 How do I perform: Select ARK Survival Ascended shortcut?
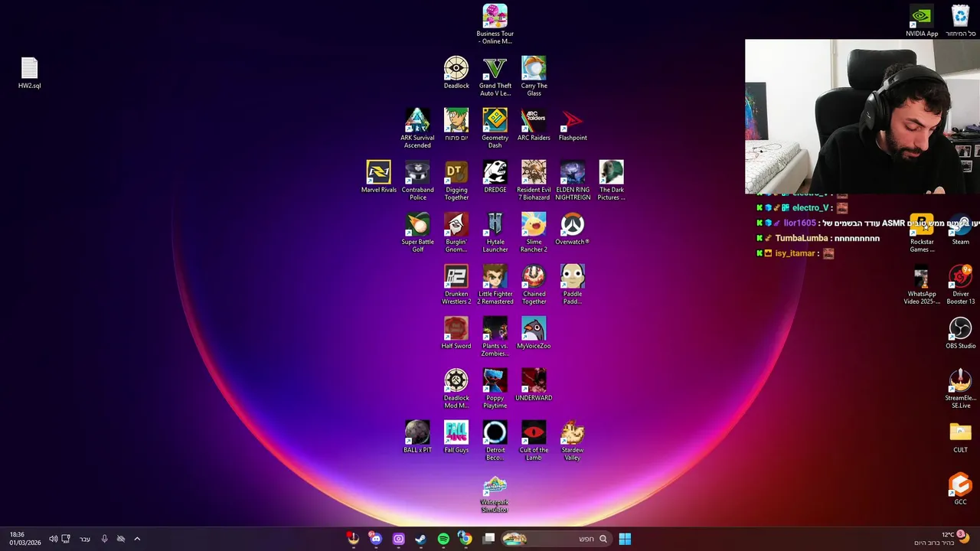pos(417,129)
